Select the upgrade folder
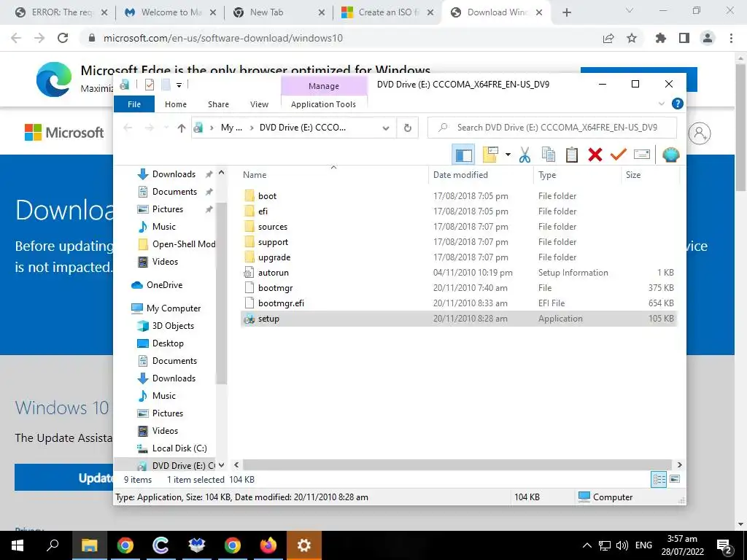 (x=274, y=257)
